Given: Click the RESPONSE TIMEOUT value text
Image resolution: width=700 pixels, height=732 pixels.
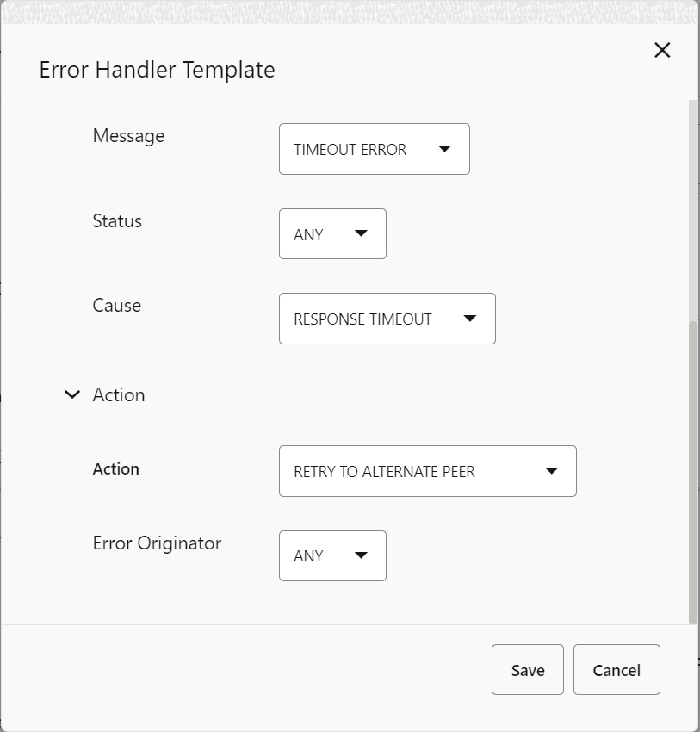Looking at the screenshot, I should tap(362, 319).
